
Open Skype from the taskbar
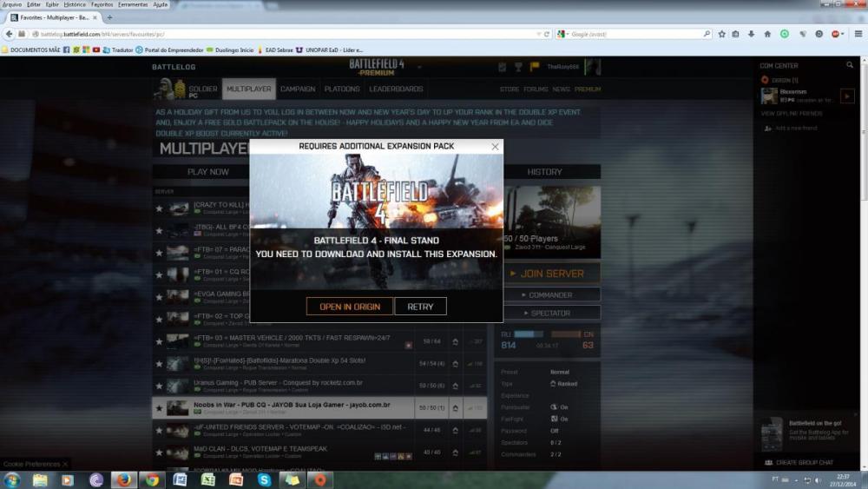pyautogui.click(x=264, y=479)
